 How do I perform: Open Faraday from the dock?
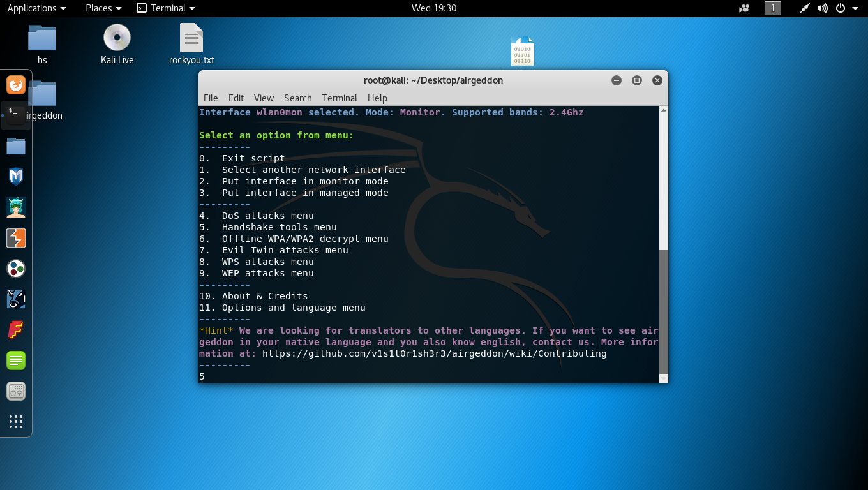[x=16, y=330]
